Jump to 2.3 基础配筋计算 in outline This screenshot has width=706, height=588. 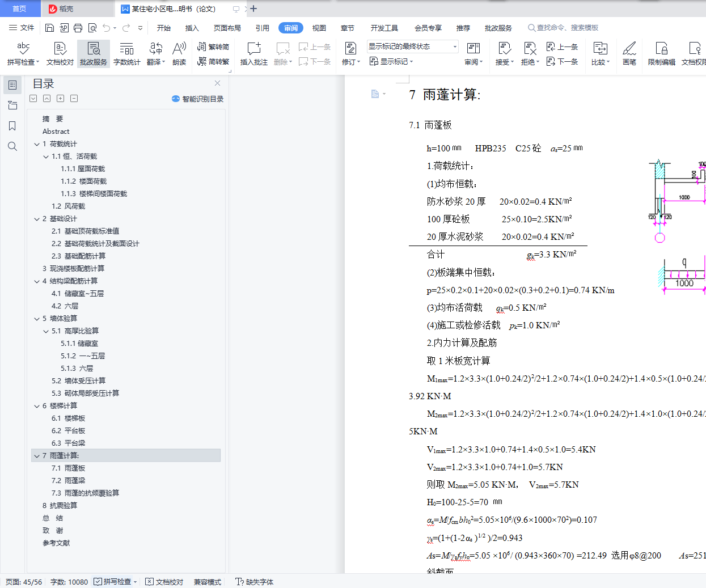point(78,256)
